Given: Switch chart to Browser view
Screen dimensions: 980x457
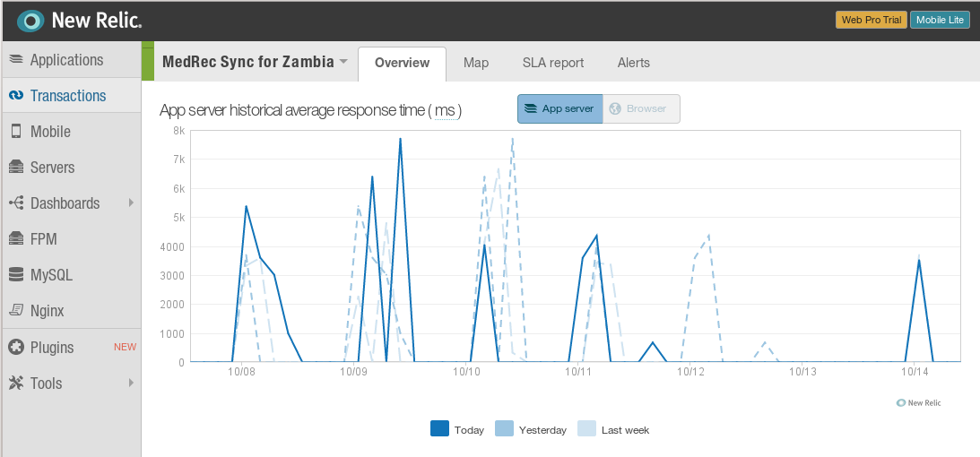Looking at the screenshot, I should [641, 108].
